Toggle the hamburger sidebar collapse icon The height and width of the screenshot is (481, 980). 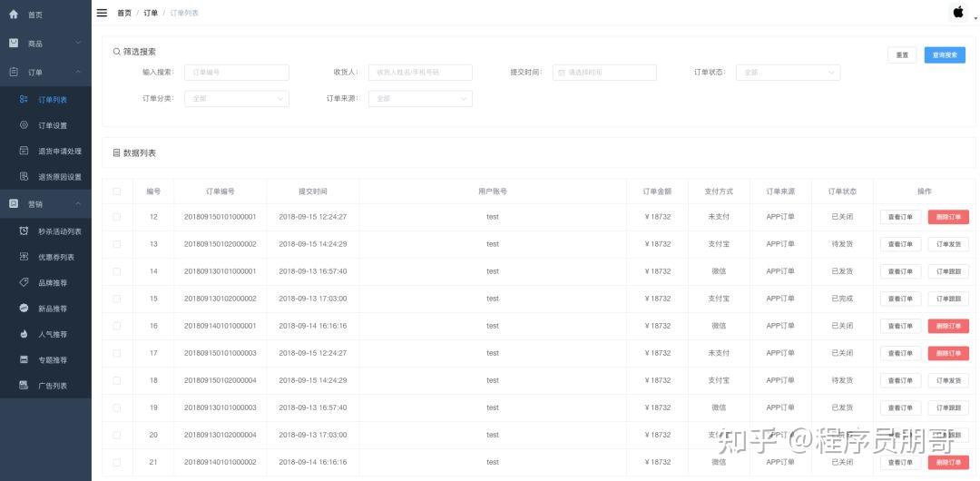pyautogui.click(x=102, y=13)
